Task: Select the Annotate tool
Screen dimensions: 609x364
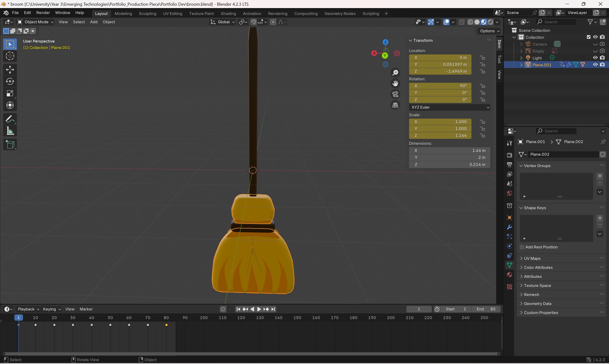Action: click(10, 119)
